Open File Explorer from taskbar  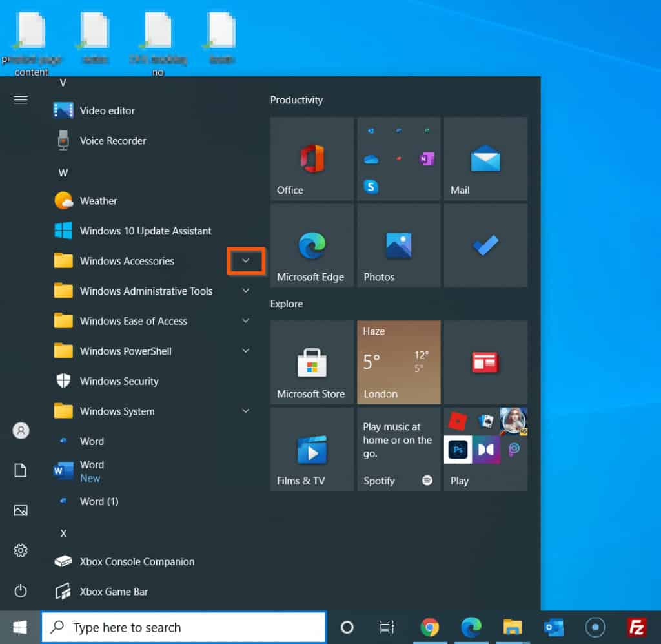pos(512,627)
